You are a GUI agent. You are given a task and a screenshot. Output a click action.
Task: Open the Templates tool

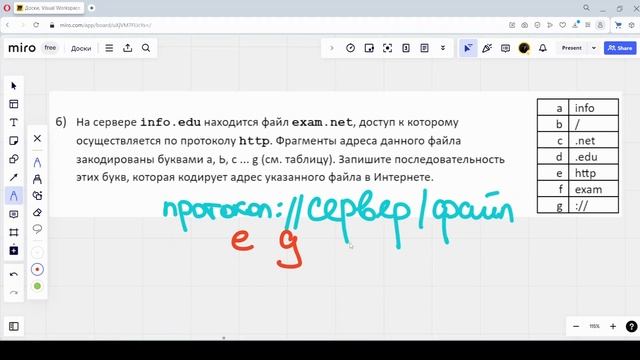[x=14, y=104]
